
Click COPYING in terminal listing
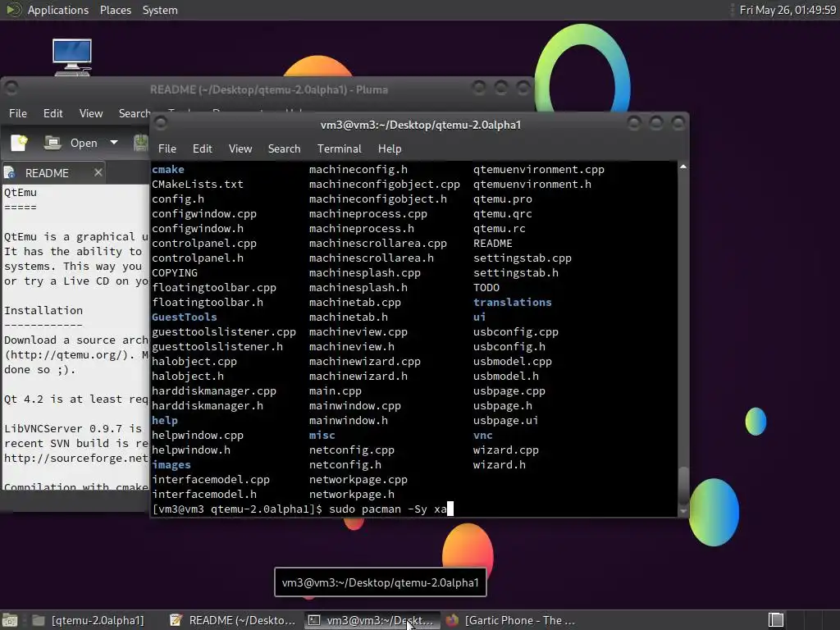click(x=175, y=272)
